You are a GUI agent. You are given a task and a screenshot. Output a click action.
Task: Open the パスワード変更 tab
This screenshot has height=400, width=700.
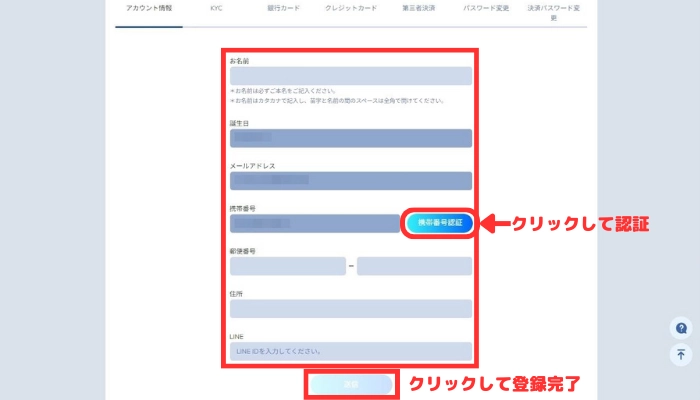click(486, 8)
